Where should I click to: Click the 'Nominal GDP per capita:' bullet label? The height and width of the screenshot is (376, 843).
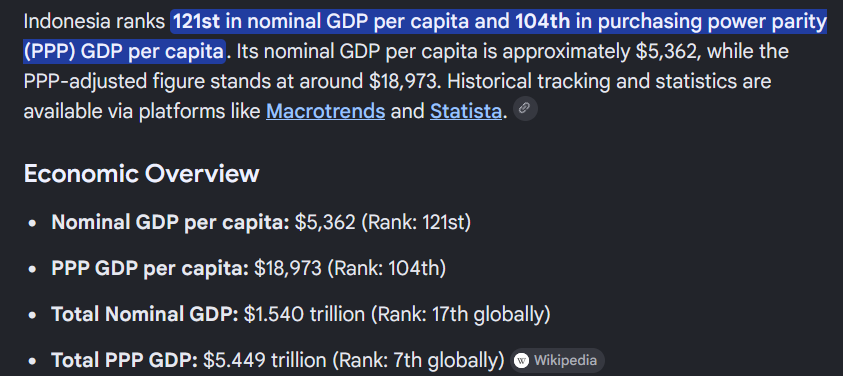tap(170, 223)
